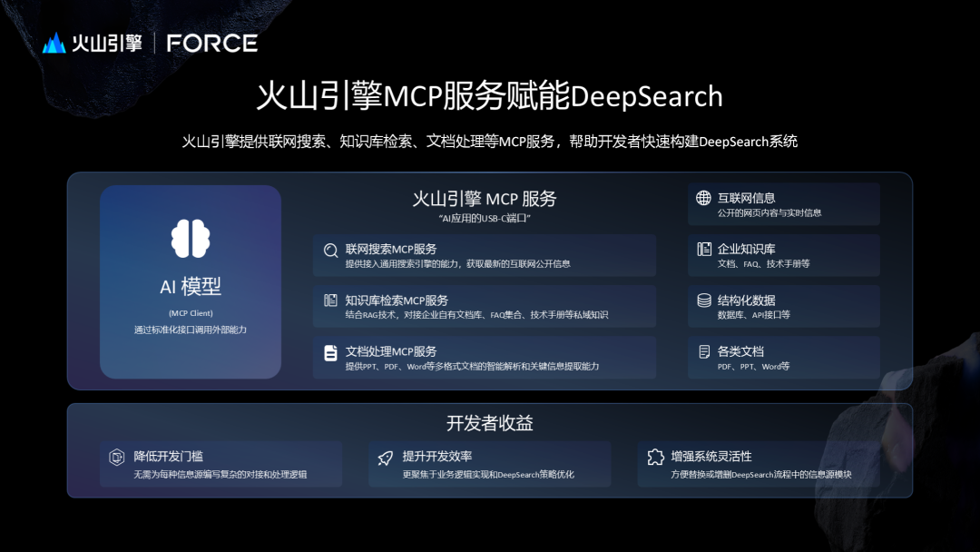The width and height of the screenshot is (980, 552).
Task: Click the rocket icon beside 提升开发效率
Action: pos(386,458)
